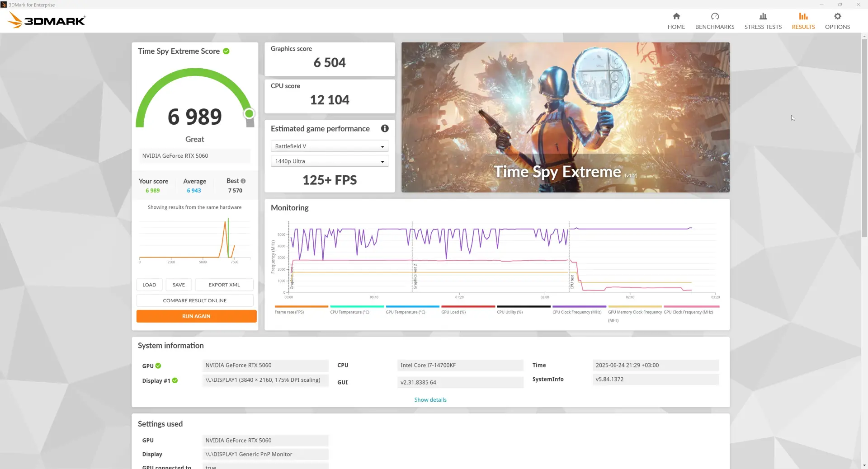The image size is (868, 469).
Task: Click the DISPLAY1 3840 × 2160 field
Action: coord(265,380)
